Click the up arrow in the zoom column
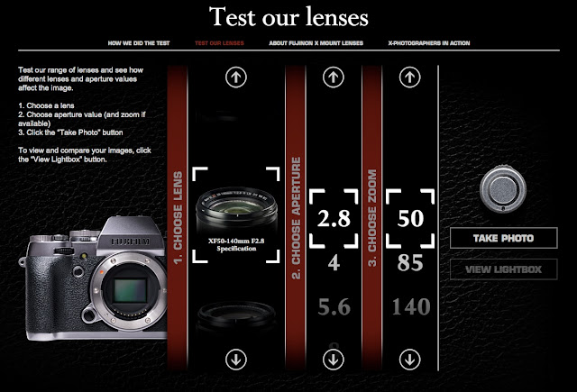The width and height of the screenshot is (577, 392). (x=409, y=77)
